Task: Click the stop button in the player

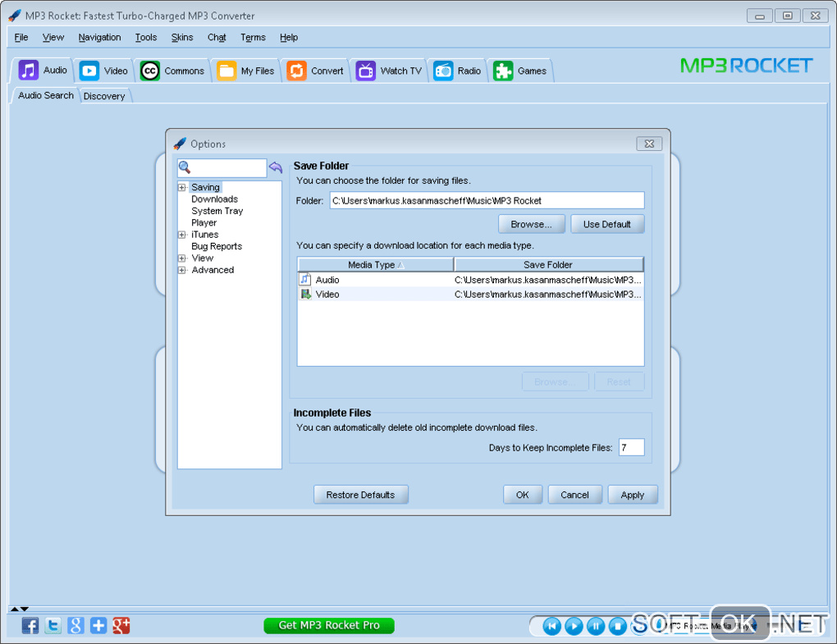Action: pyautogui.click(x=618, y=626)
